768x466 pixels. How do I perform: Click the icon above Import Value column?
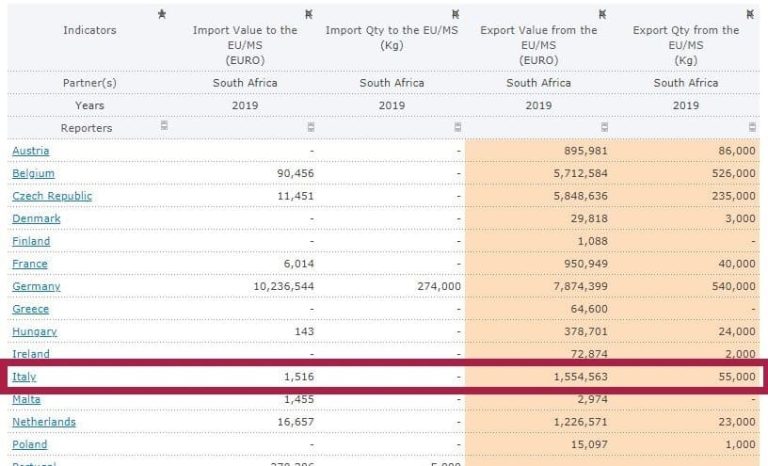(309, 14)
